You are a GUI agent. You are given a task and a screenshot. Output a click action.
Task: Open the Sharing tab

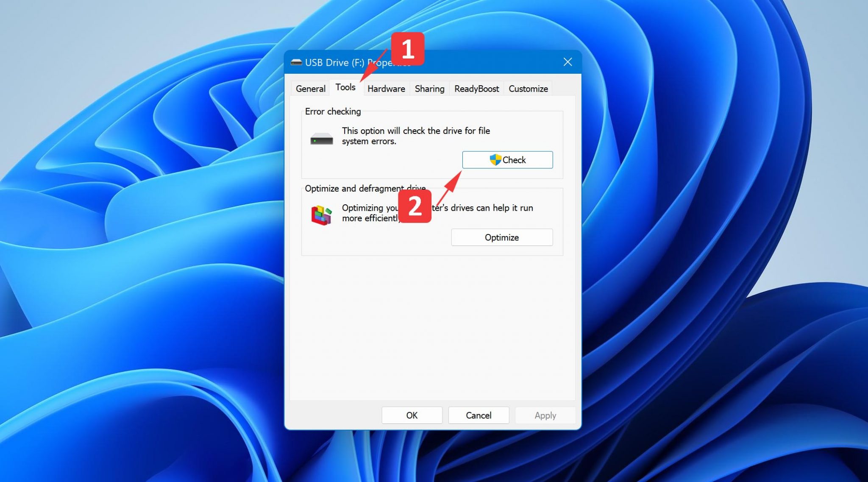tap(429, 88)
